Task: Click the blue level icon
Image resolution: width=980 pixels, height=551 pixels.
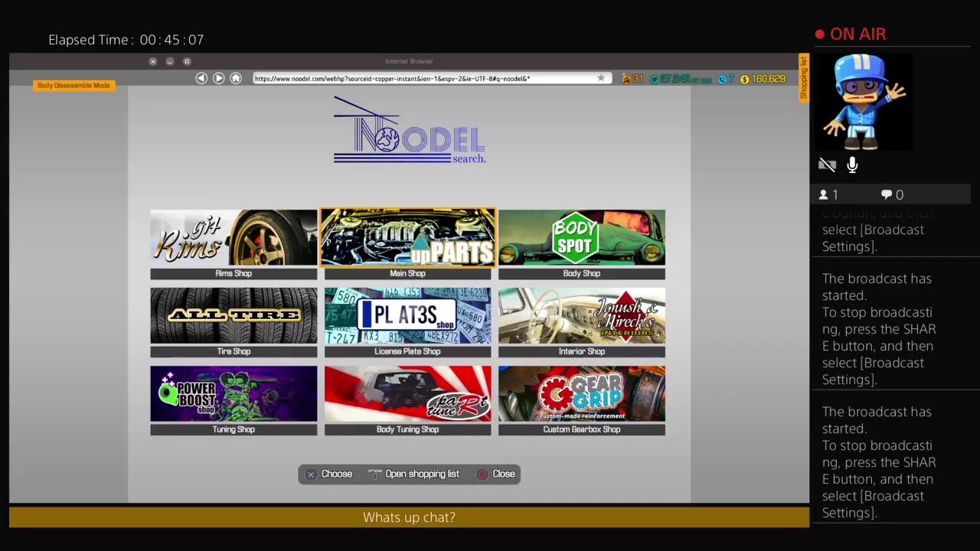Action: click(722, 79)
